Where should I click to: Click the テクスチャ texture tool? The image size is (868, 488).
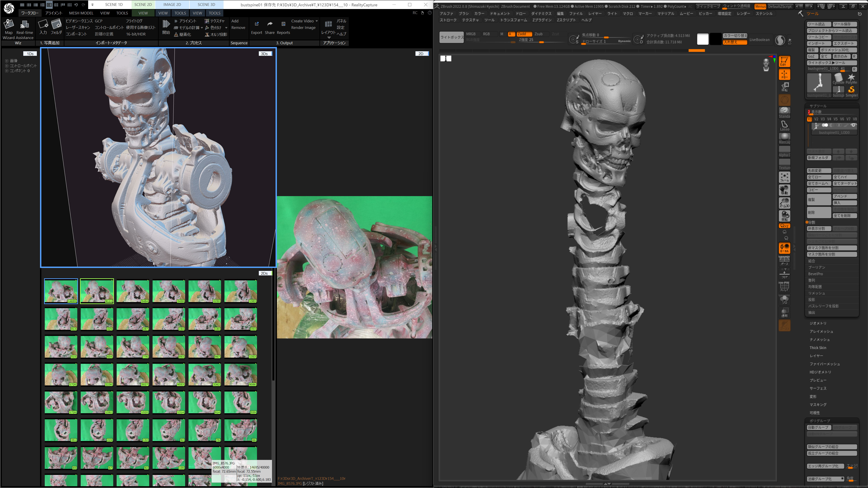[215, 21]
